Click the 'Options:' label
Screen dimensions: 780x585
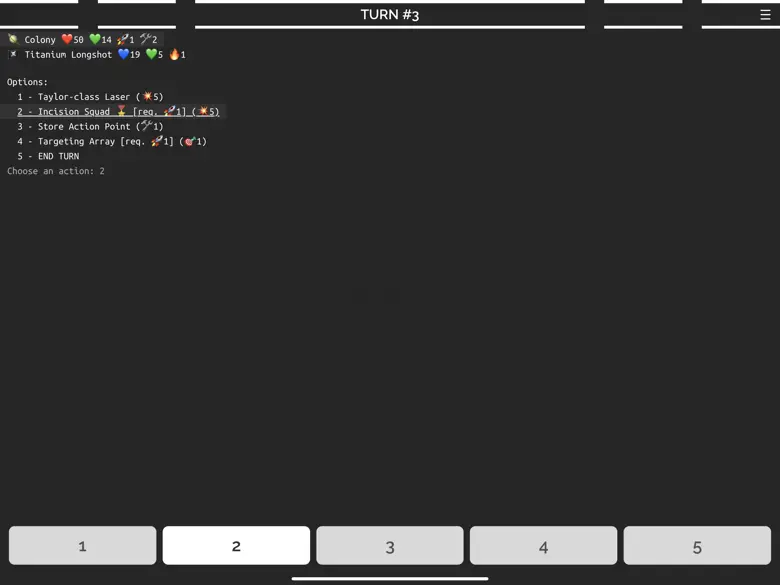coord(27,82)
